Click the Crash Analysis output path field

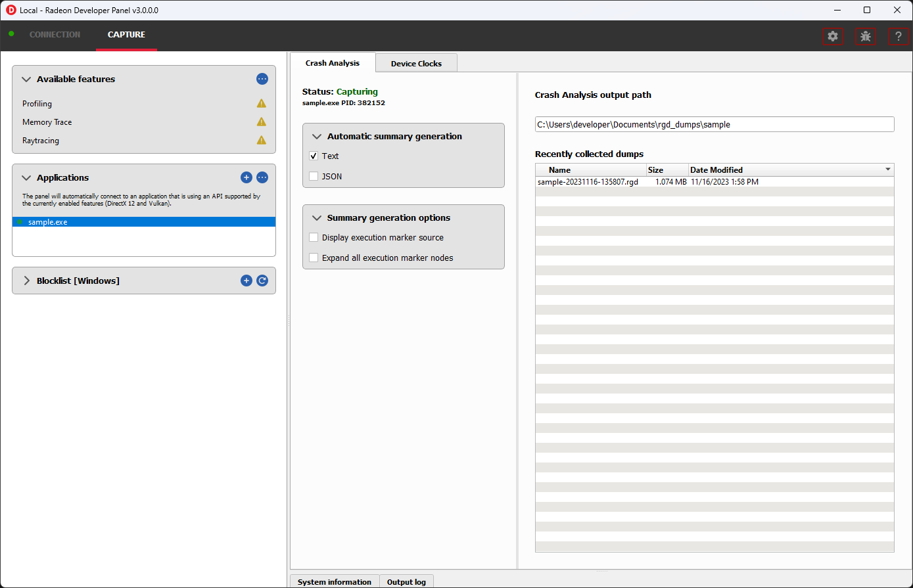click(x=714, y=124)
